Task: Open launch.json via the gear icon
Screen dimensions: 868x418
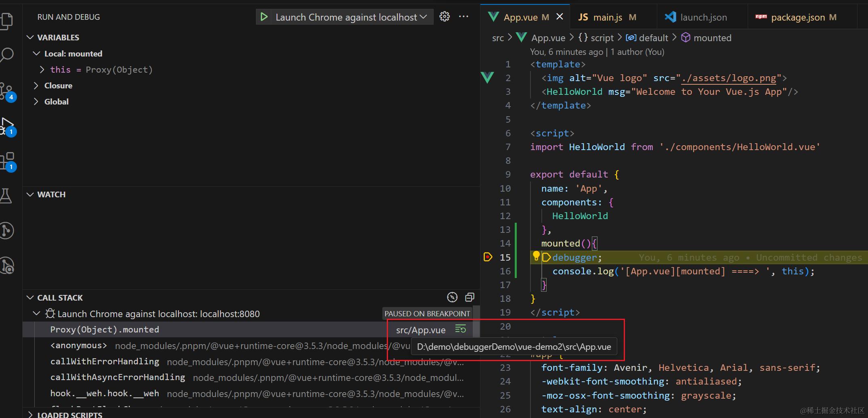Action: pos(444,17)
